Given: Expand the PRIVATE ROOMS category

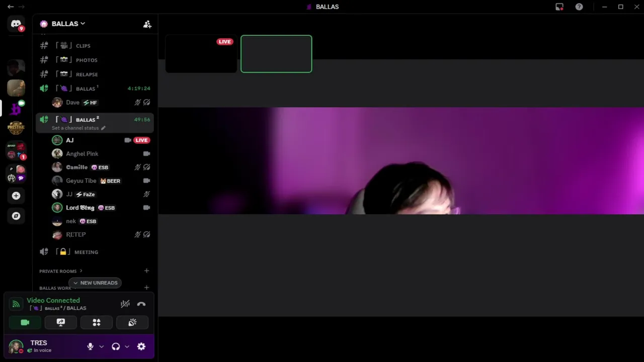Looking at the screenshot, I should pos(60,271).
